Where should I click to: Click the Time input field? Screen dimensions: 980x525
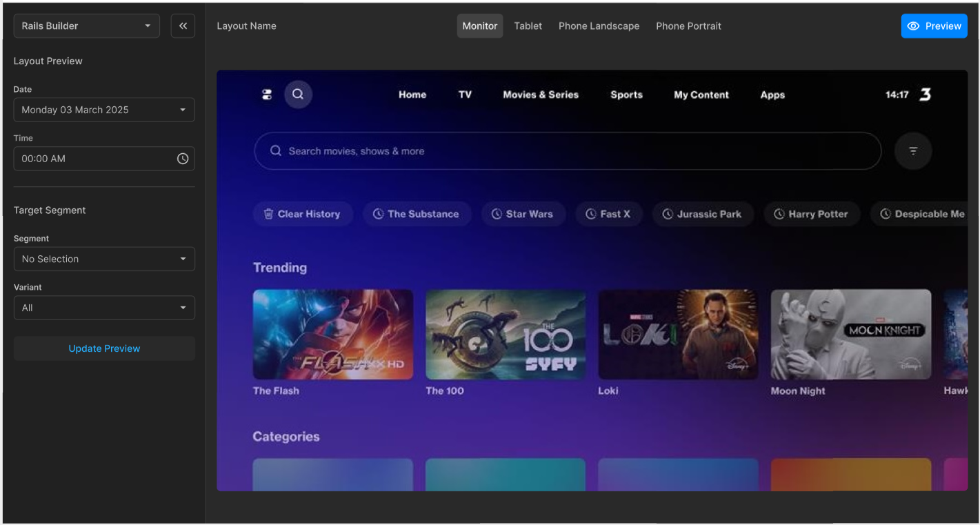point(104,159)
